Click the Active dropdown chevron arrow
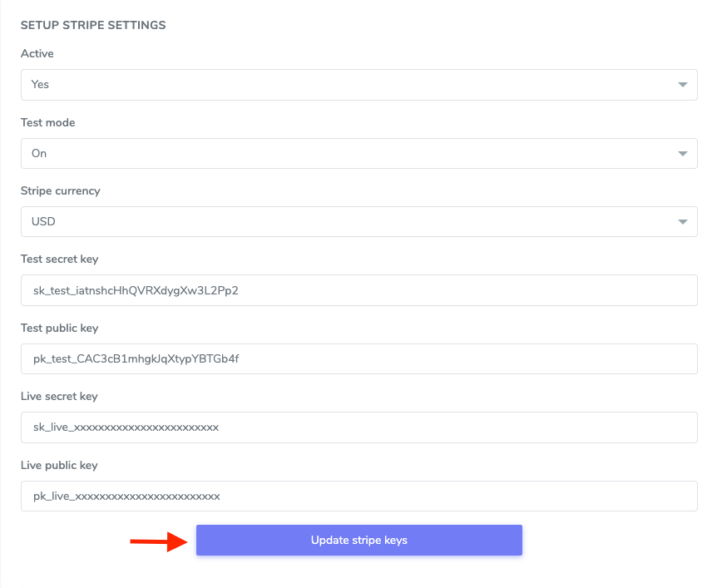Image resolution: width=717 pixels, height=588 pixels. pos(682,84)
